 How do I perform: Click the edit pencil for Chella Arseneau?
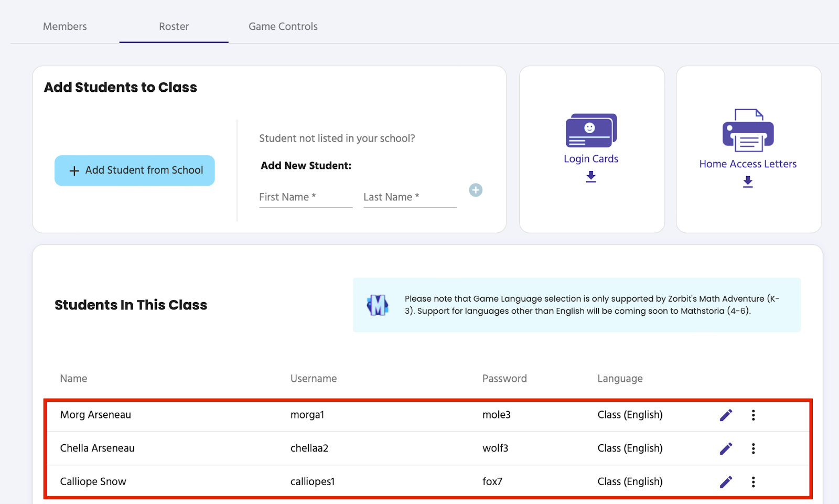(x=726, y=448)
